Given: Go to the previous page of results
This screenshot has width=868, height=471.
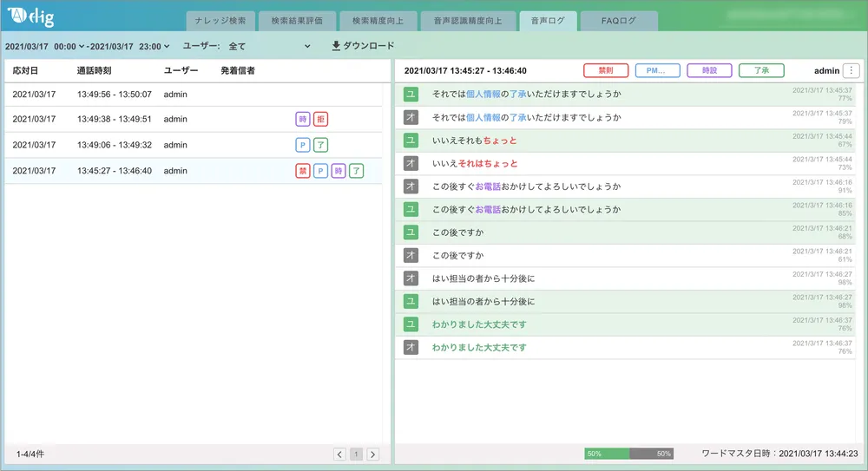Looking at the screenshot, I should [x=340, y=455].
